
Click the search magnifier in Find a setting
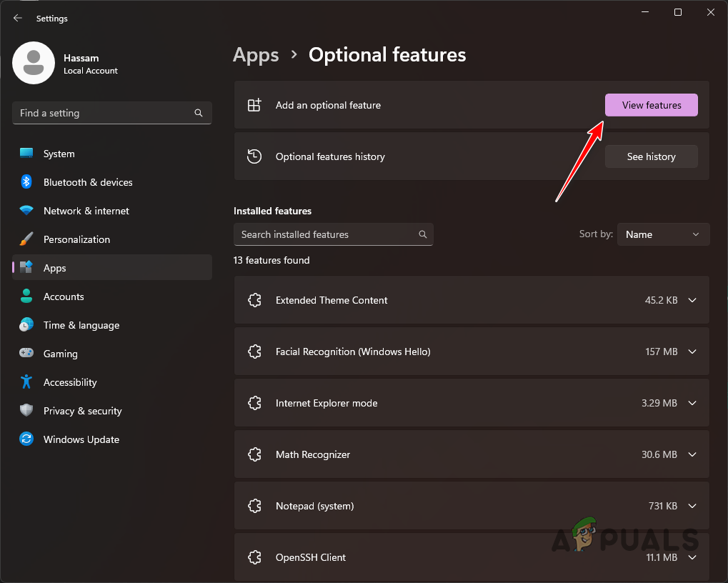click(198, 113)
